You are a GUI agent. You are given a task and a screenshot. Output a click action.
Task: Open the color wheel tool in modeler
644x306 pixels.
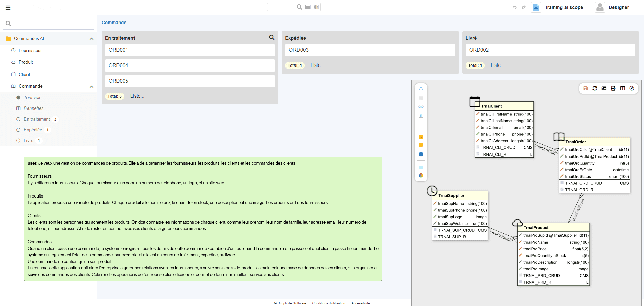coord(421,175)
